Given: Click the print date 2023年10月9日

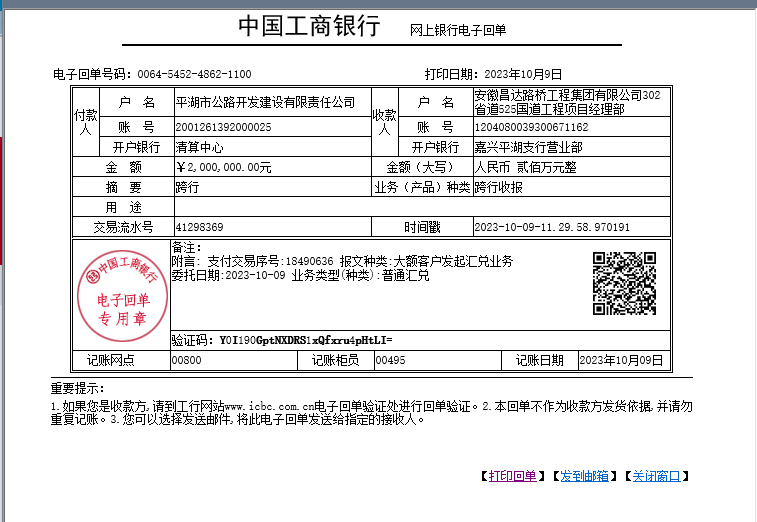Looking at the screenshot, I should [x=523, y=75].
